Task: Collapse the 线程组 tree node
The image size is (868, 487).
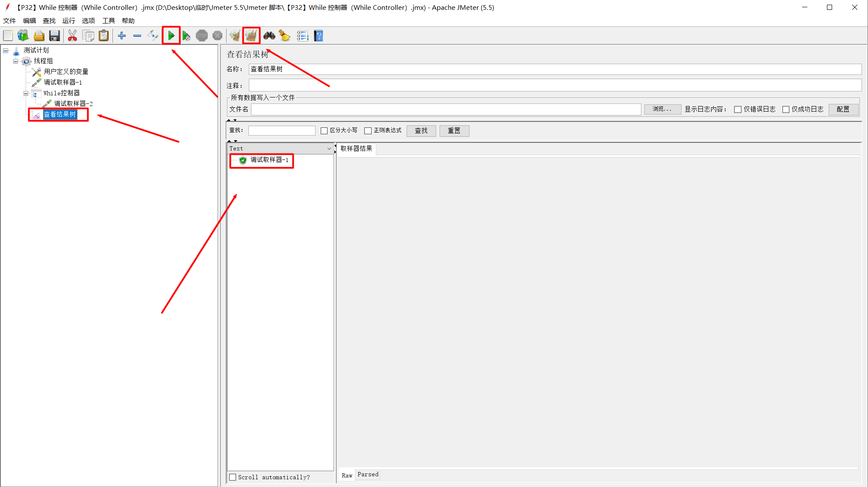Action: [16, 61]
